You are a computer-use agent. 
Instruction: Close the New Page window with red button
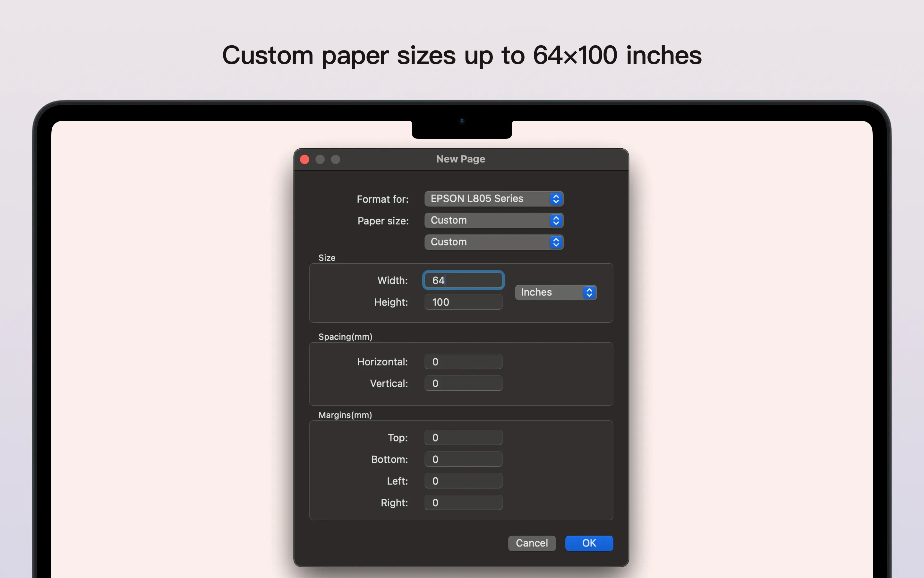click(x=305, y=159)
